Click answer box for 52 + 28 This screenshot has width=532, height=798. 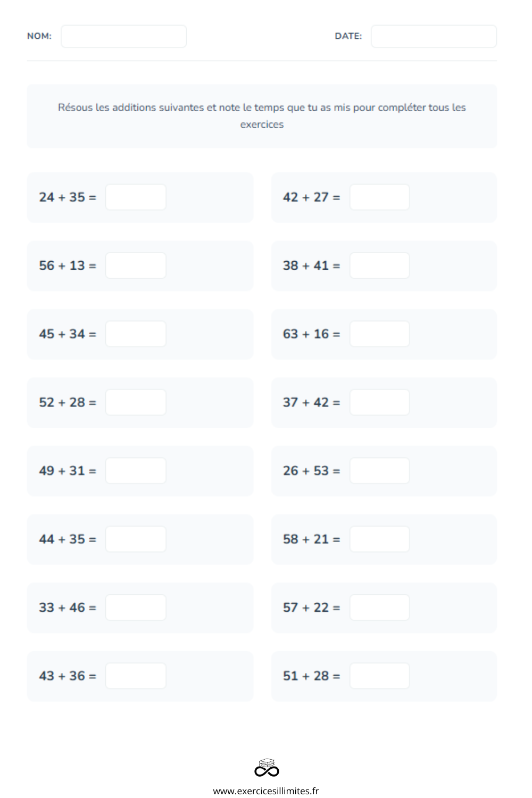(x=136, y=402)
